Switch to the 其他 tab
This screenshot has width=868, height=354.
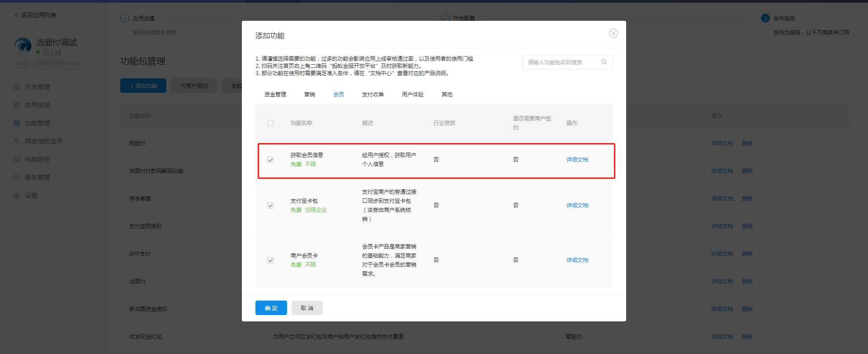(x=447, y=95)
